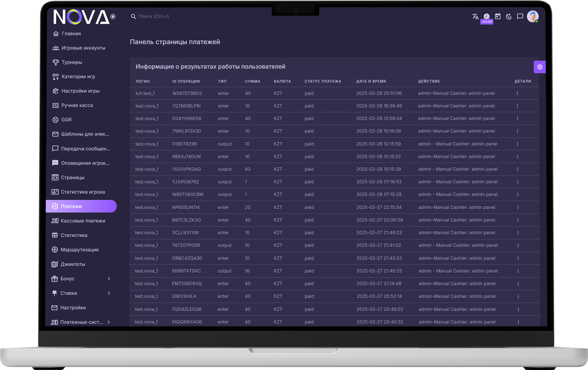
Task: Open the chat messages icon in header
Action: coord(520,16)
